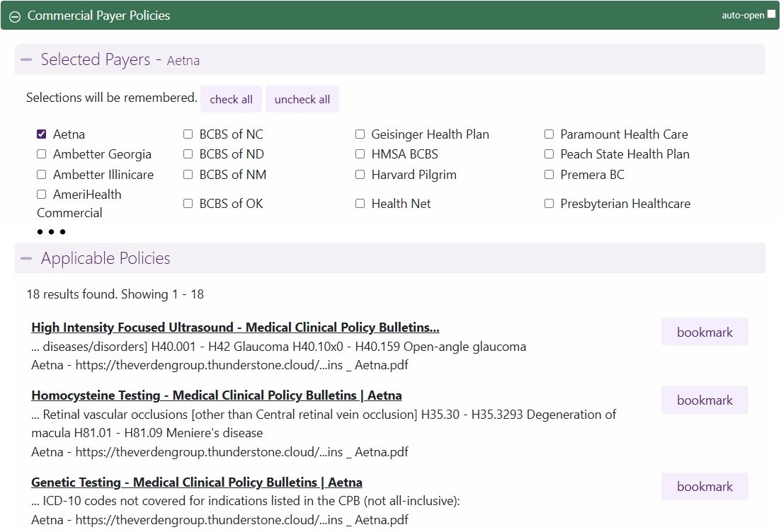Screen dimensions: 781x532
Task: Click the Commercial Payer Policies header title
Action: click(x=98, y=16)
